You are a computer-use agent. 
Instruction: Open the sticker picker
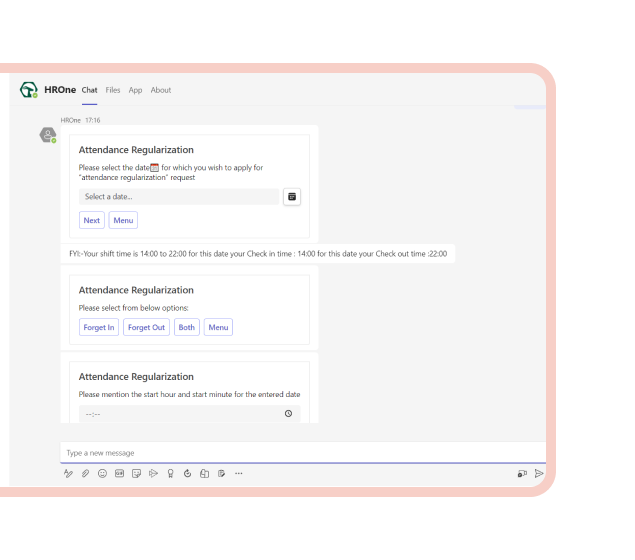(136, 473)
